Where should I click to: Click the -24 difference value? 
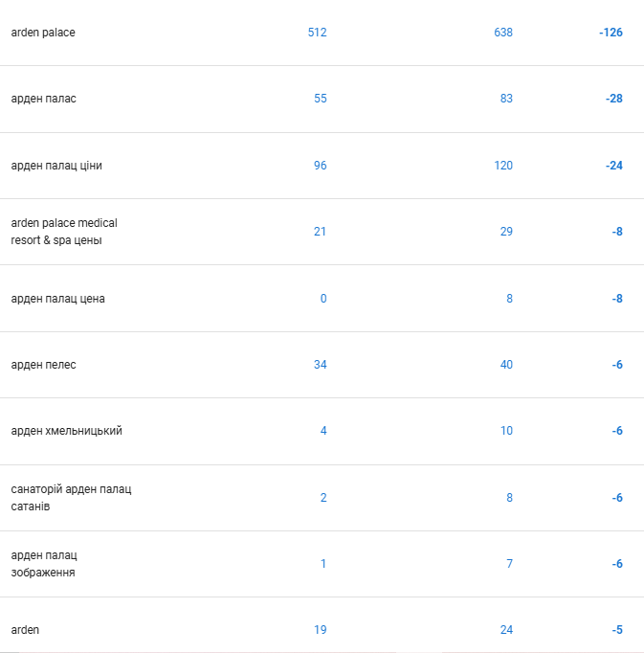coord(614,166)
